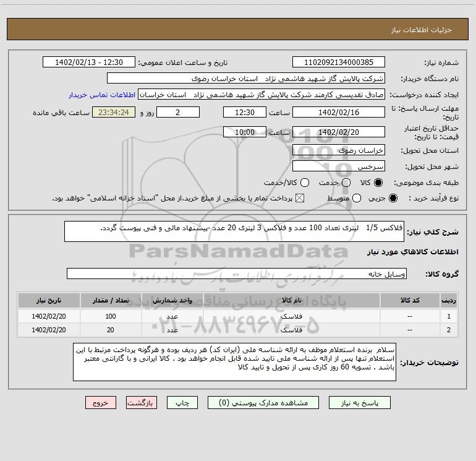The height and width of the screenshot is (461, 476).
Task: Click the price validity date 1402/02/20 field
Action: pos(339,132)
